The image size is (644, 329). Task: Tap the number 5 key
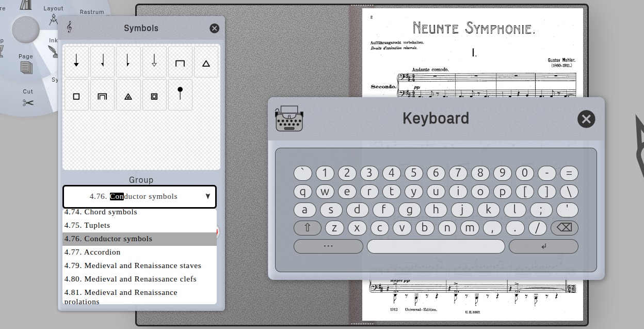pyautogui.click(x=414, y=173)
